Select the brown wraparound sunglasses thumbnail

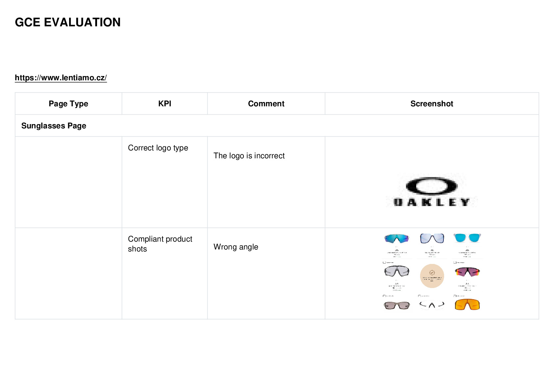tap(397, 305)
